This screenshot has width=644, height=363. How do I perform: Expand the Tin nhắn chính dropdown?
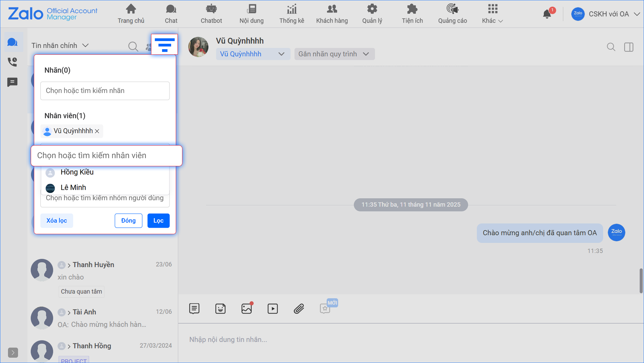(60, 45)
